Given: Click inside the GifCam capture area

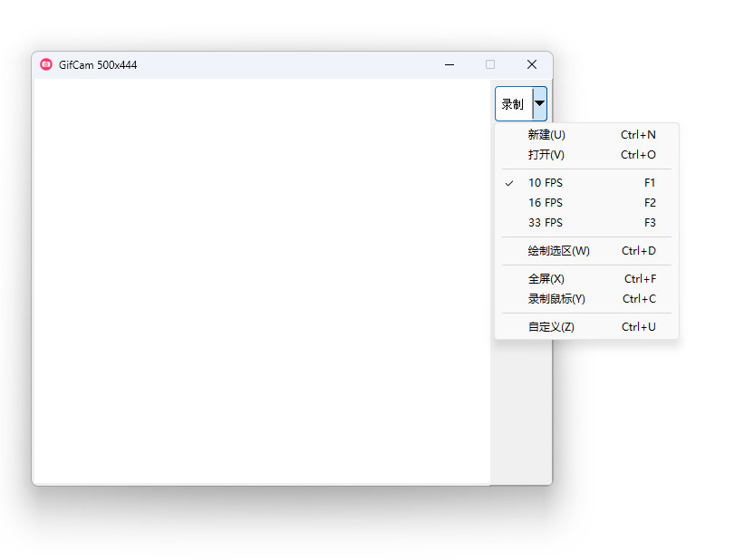Looking at the screenshot, I should [262, 282].
